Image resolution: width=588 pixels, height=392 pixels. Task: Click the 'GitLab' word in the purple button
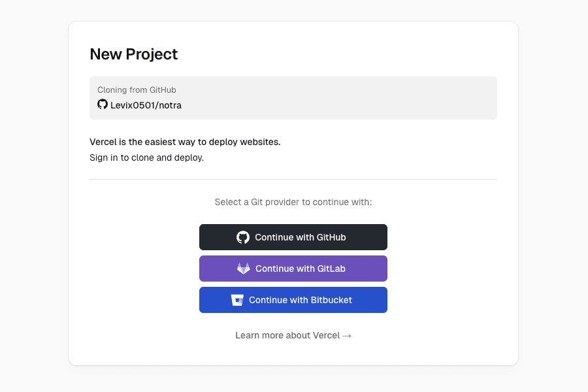coord(331,269)
